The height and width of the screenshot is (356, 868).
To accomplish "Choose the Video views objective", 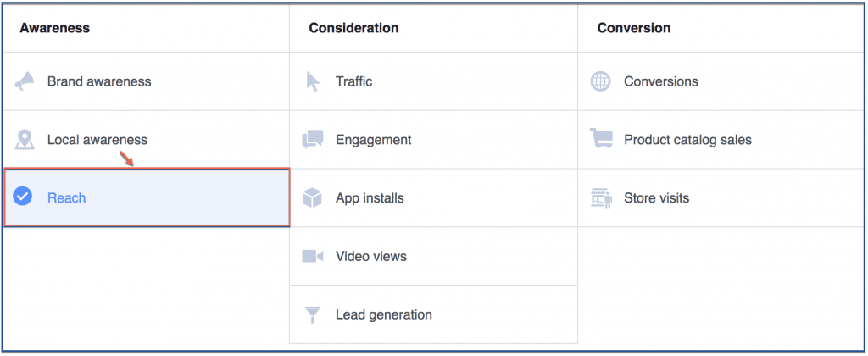I will [371, 256].
